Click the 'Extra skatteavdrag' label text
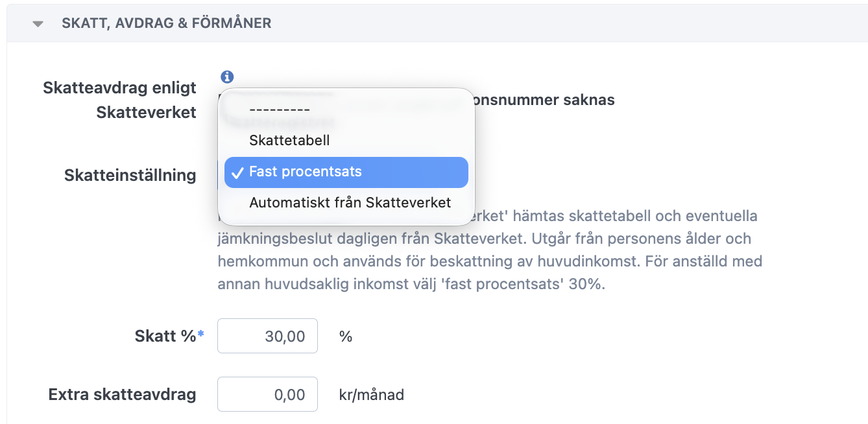The height and width of the screenshot is (424, 868). point(122,394)
